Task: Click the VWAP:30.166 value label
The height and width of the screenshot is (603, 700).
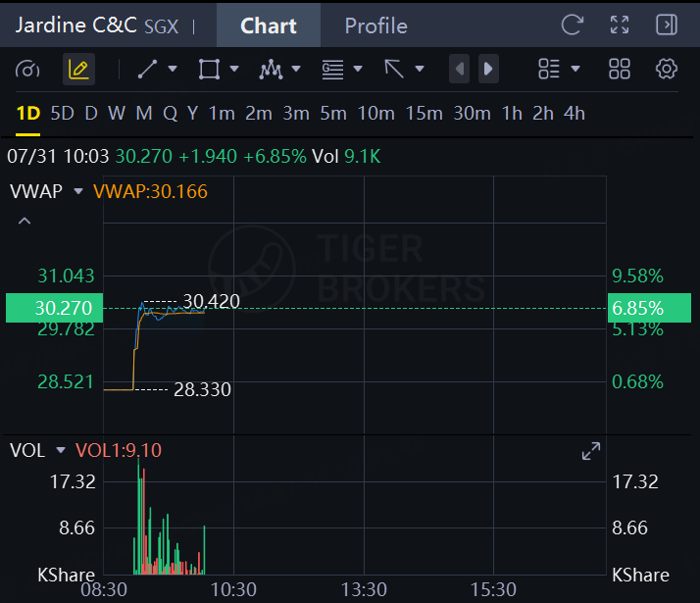Action: [x=150, y=191]
